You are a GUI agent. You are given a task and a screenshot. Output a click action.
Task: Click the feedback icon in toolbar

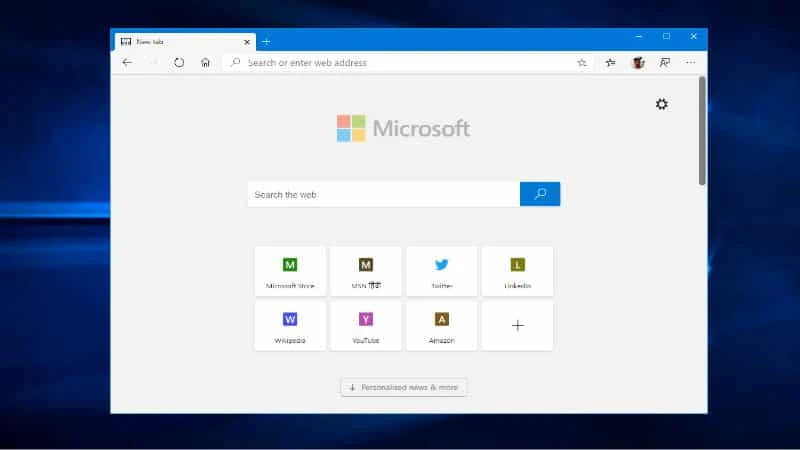[664, 63]
